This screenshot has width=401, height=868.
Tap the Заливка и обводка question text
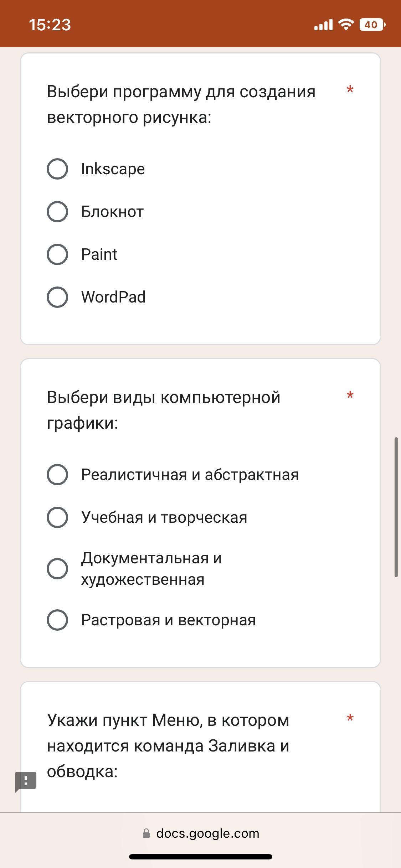click(x=168, y=746)
